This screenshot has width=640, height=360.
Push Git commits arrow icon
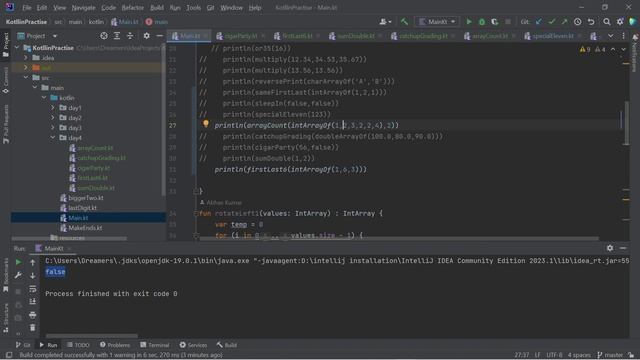pyautogui.click(x=564, y=22)
